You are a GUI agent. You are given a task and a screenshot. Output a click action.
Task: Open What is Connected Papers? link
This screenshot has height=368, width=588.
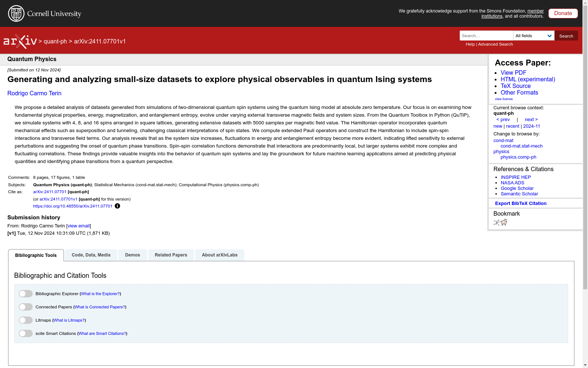[100, 307]
